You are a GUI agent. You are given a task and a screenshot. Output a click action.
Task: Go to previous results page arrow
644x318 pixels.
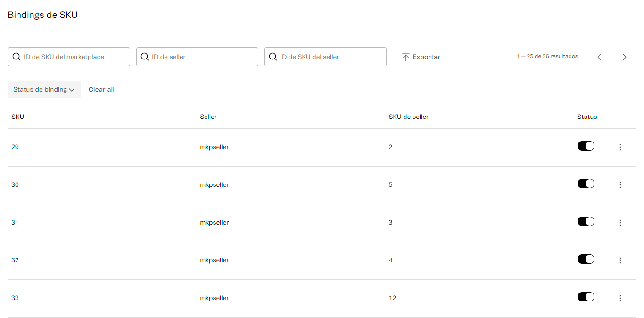point(599,57)
